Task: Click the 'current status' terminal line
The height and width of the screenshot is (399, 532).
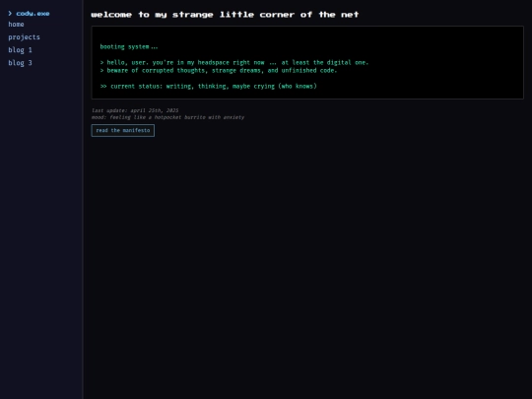Action: click(208, 86)
